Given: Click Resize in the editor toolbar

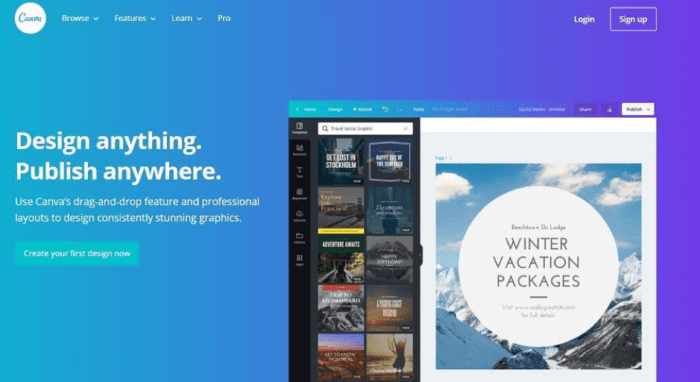Looking at the screenshot, I should point(362,109).
